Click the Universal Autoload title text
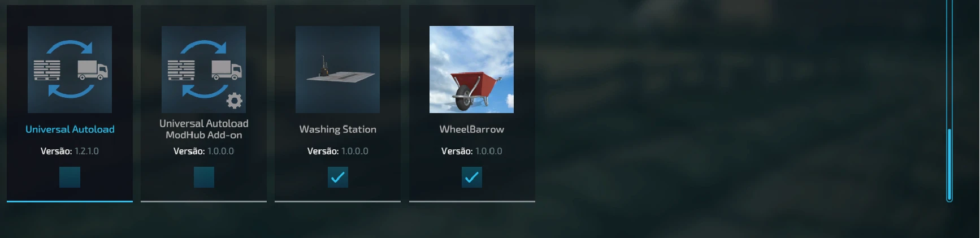The height and width of the screenshot is (238, 980). tap(70, 129)
